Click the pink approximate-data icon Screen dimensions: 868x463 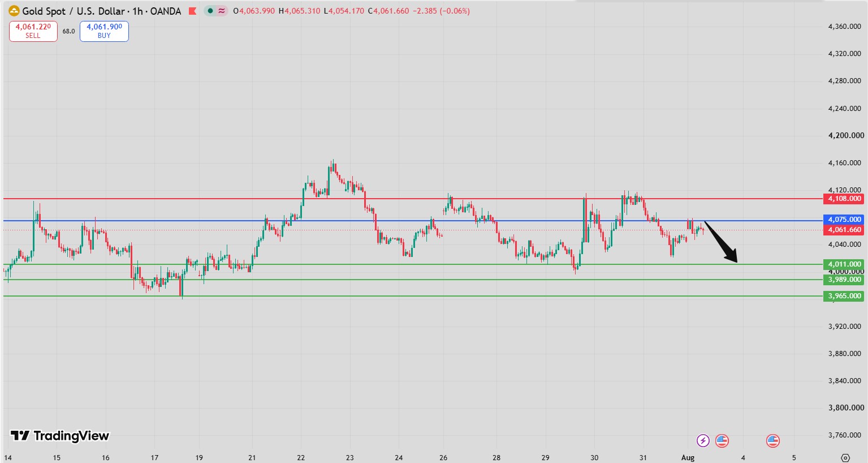tap(221, 11)
